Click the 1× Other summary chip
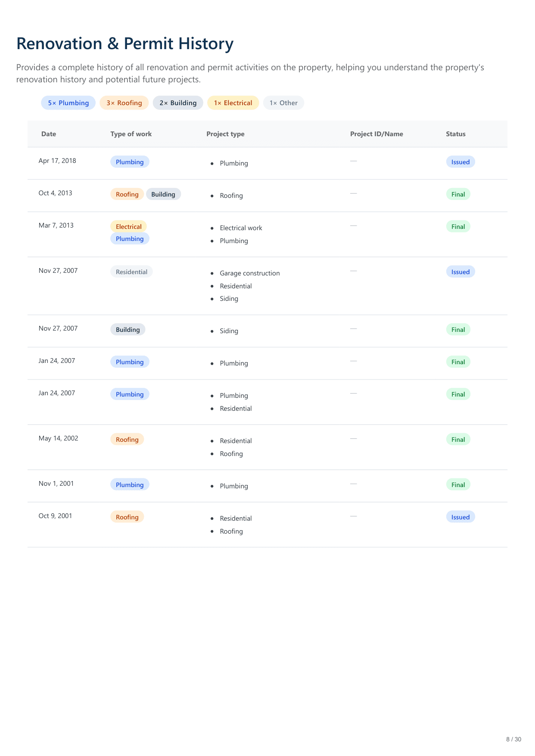Image resolution: width=535 pixels, height=756 pixels. (x=283, y=103)
